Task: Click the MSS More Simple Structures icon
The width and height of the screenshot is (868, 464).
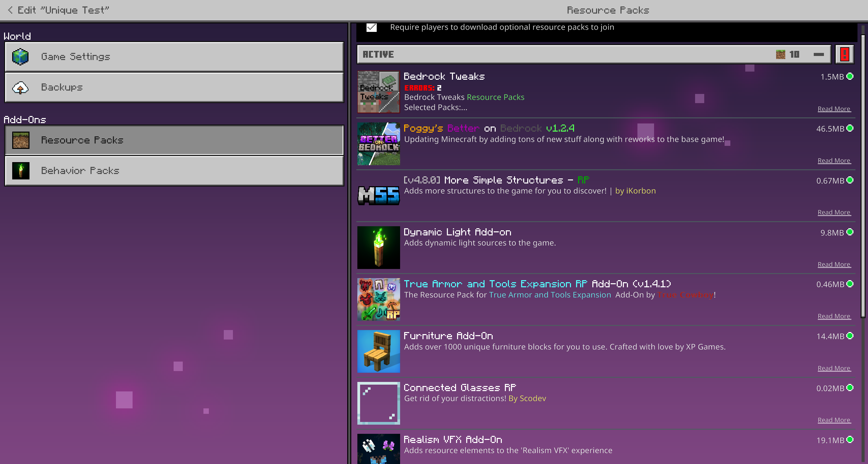Action: tap(378, 196)
